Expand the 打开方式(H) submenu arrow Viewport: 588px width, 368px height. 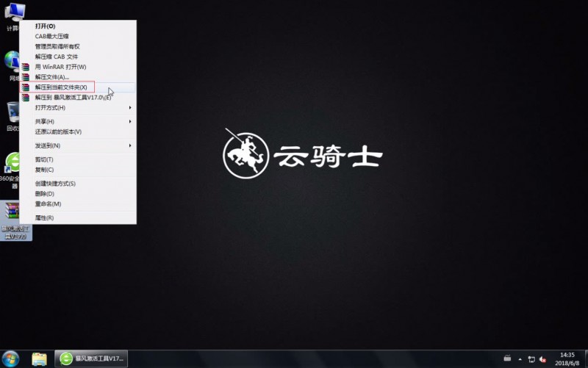(x=130, y=107)
